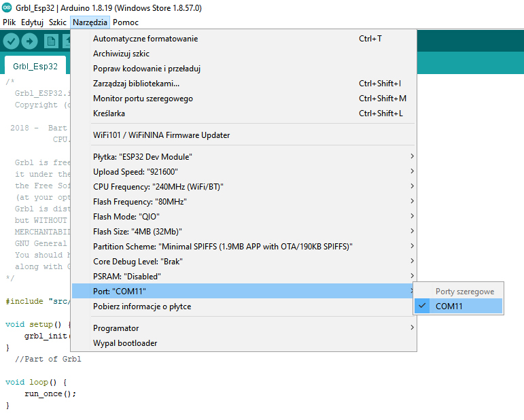
Task: Open the Edytuj menu
Action: pyautogui.click(x=32, y=22)
